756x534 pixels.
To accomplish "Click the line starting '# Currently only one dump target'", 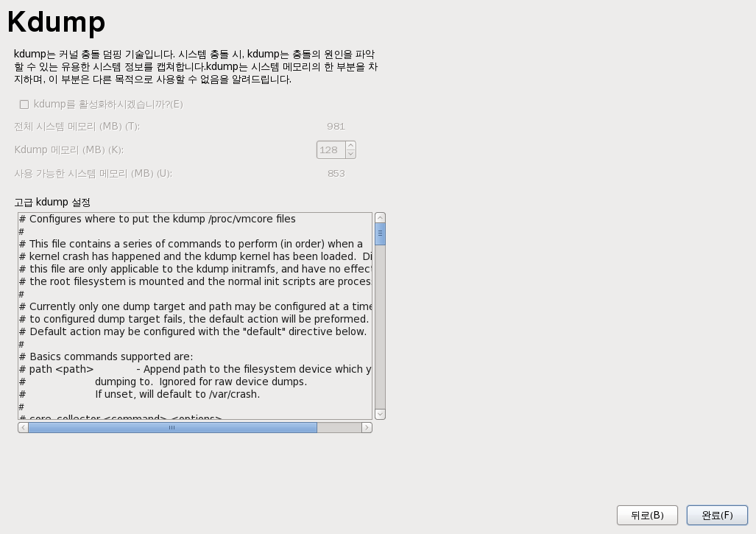I will pos(195,307).
